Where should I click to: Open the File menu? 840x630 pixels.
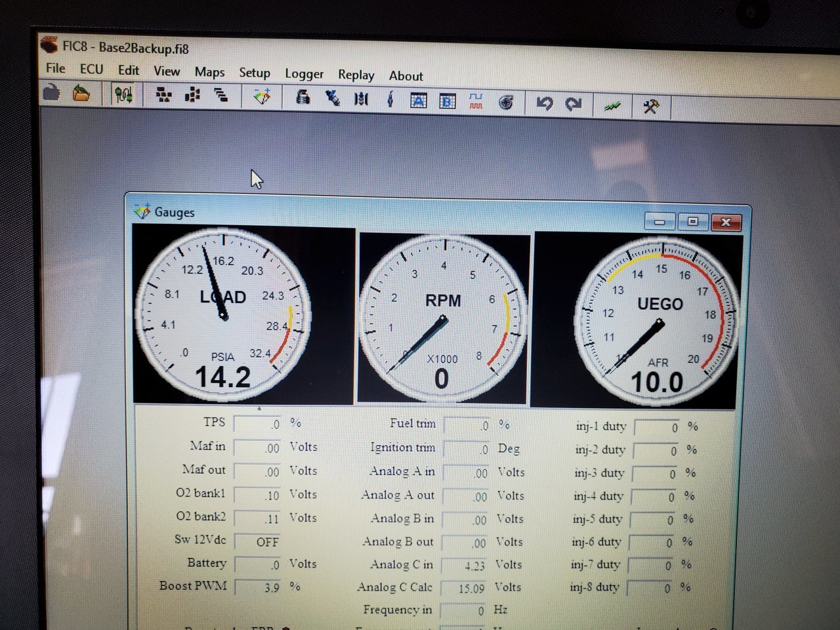pos(56,68)
